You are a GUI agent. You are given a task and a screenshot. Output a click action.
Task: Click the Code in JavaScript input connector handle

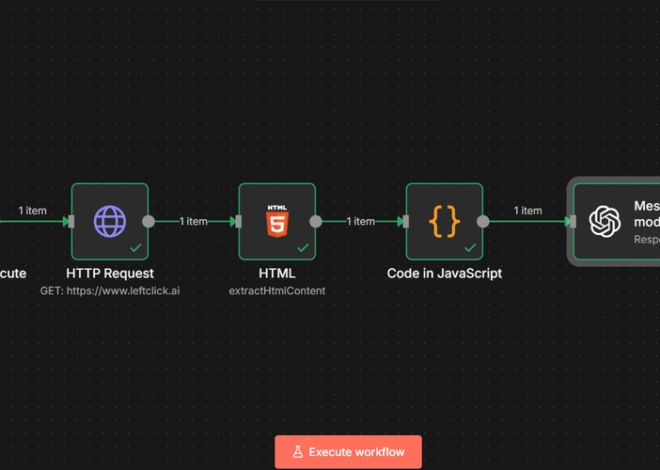pos(406,221)
